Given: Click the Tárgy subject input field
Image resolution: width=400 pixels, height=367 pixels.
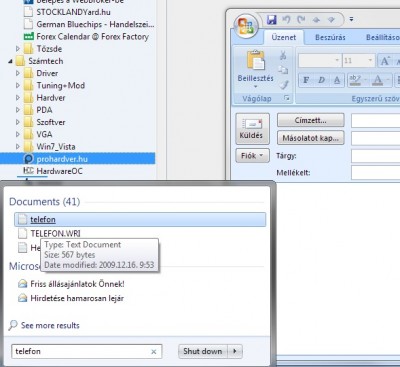Looking at the screenshot, I should tap(376, 156).
